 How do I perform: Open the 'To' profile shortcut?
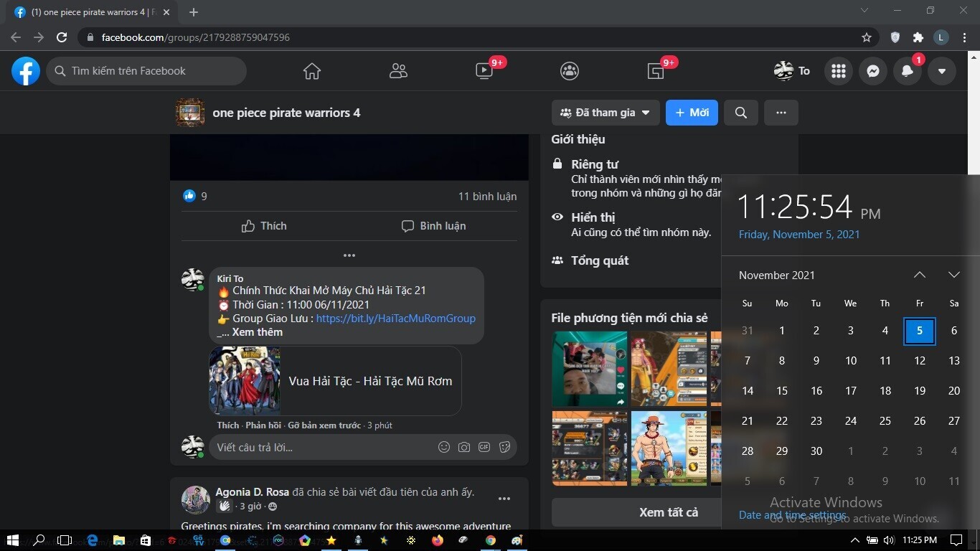tap(792, 71)
